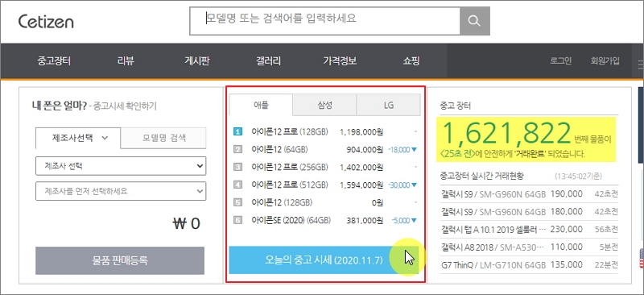Viewport: 644px width, 295px height.
Task: Click the 오늘의 중고 시세 button
Action: [x=324, y=260]
